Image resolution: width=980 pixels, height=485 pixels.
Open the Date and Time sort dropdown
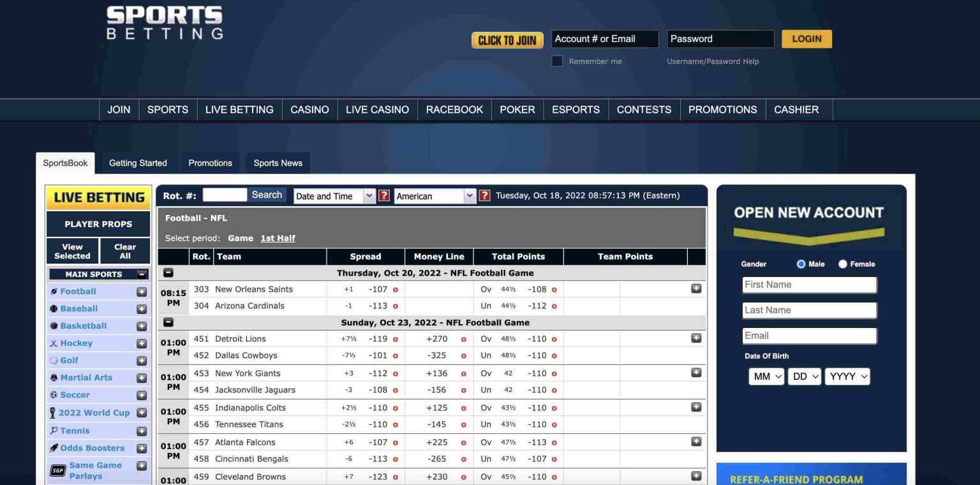tap(334, 196)
